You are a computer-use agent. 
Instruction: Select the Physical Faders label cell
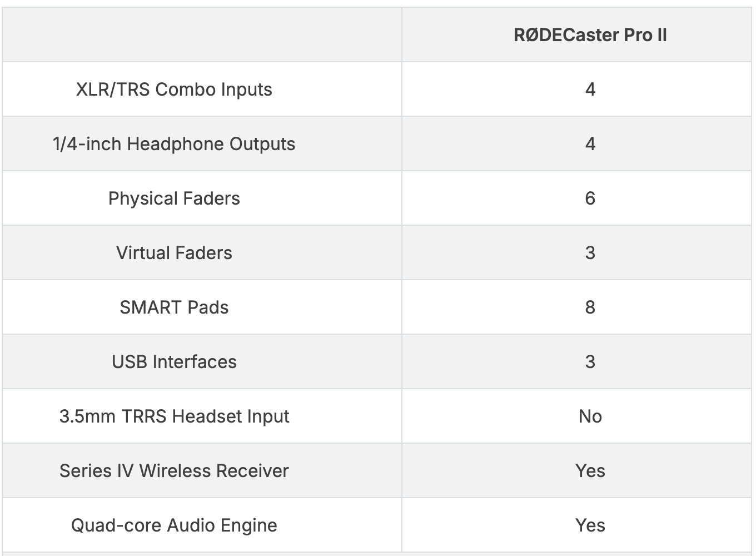(174, 198)
